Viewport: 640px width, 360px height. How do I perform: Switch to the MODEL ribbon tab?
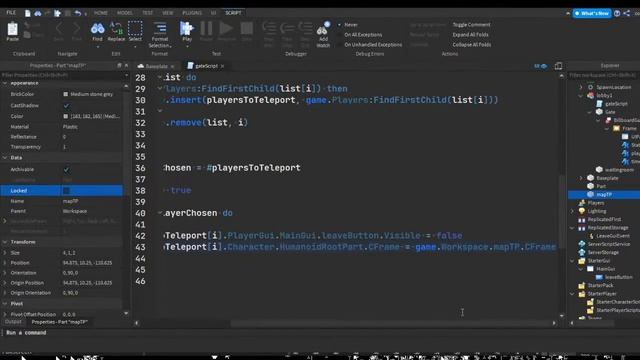[x=124, y=13]
